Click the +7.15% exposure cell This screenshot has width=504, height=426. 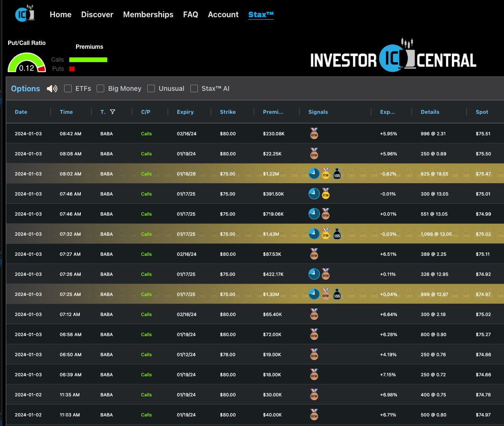388,374
